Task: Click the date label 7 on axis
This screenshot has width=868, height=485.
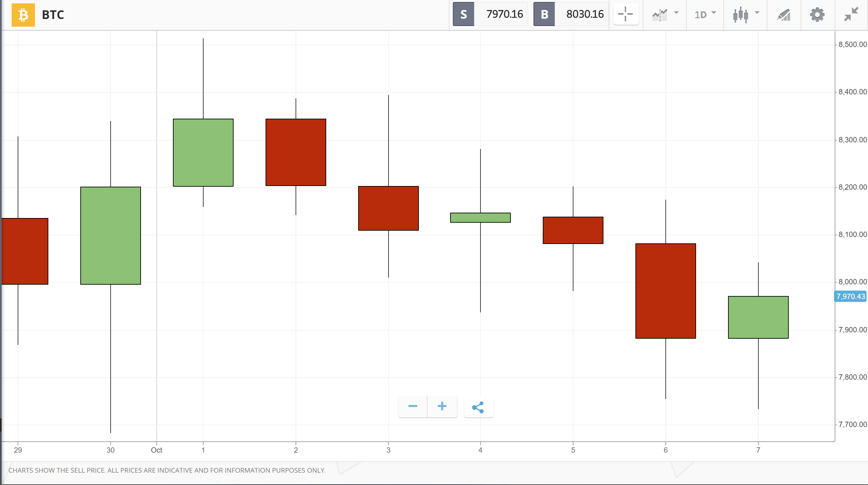Action: [x=758, y=450]
